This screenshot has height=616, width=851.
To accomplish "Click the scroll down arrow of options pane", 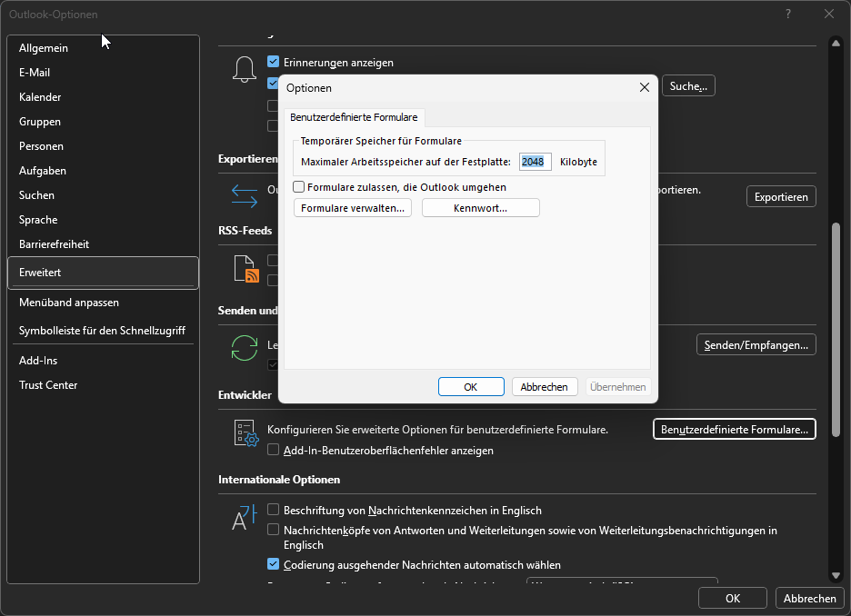I will coord(836,575).
